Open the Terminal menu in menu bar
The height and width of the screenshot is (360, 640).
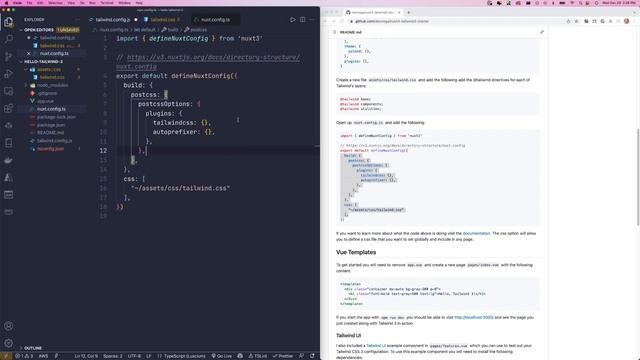[107, 3]
